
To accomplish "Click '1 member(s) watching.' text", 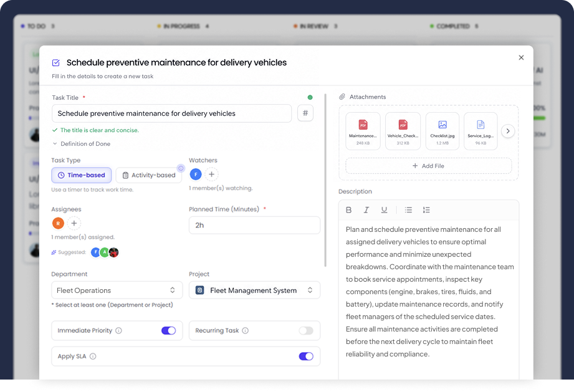I will (x=221, y=188).
